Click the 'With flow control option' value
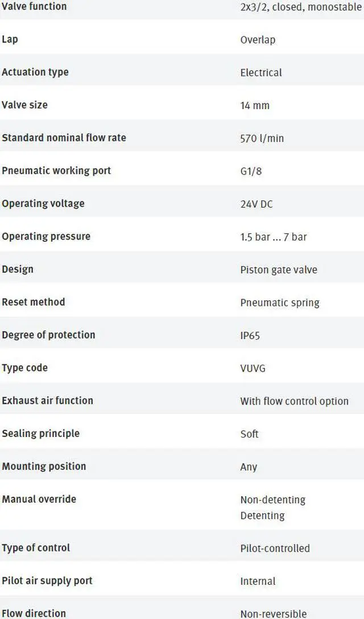This screenshot has width=364, height=619. [x=294, y=401]
